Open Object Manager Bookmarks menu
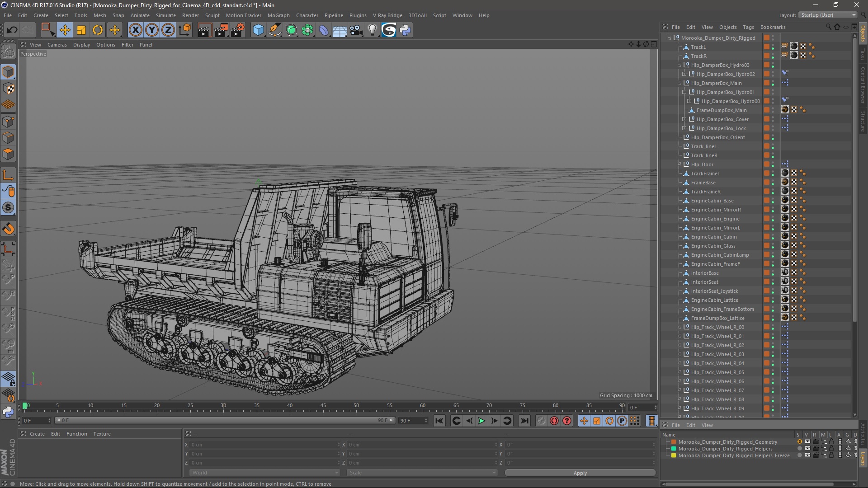This screenshot has height=488, width=868. coord(773,27)
